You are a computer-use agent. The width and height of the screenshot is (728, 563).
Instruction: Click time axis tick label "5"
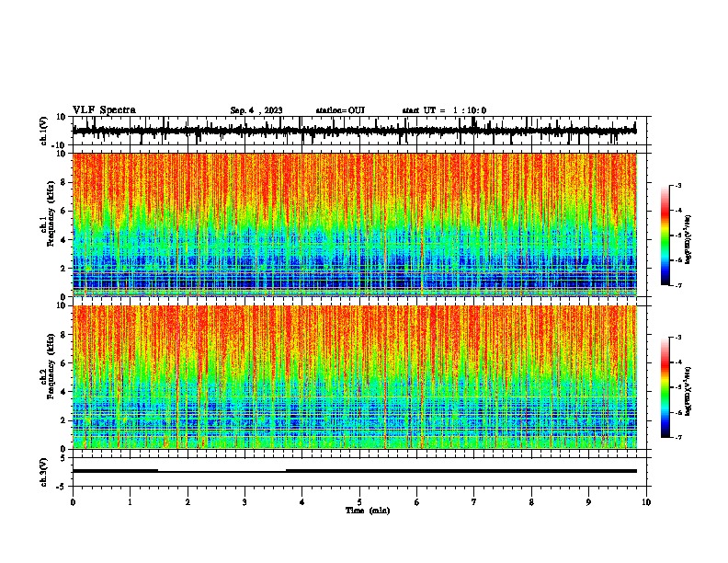click(359, 502)
